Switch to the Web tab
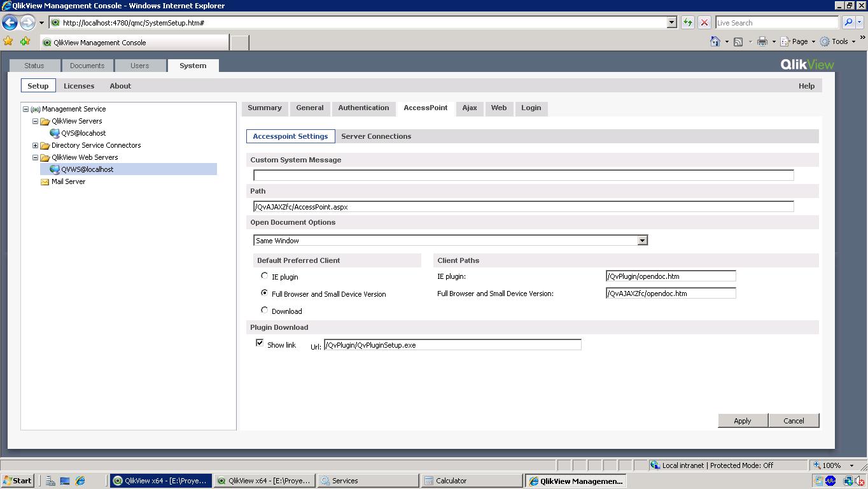Image resolution: width=868 pixels, height=489 pixels. (499, 108)
